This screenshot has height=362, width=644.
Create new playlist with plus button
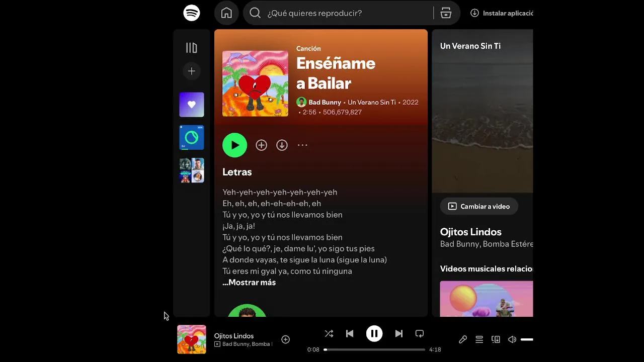tap(192, 71)
